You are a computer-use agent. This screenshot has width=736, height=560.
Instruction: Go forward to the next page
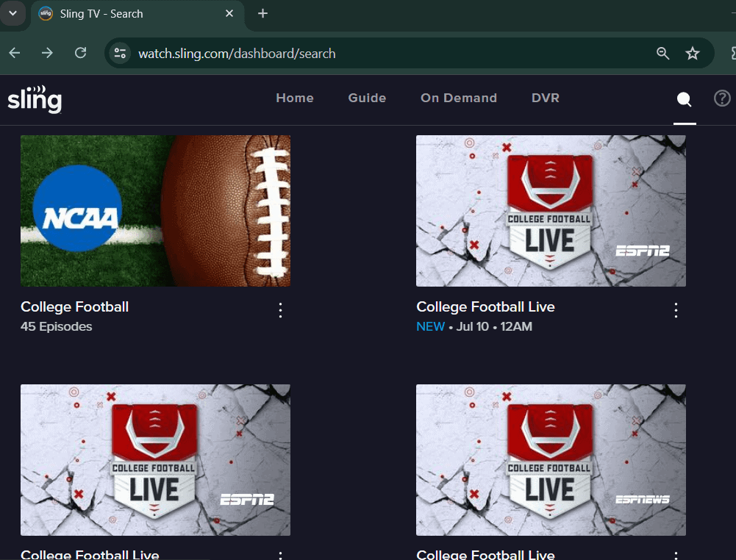coord(47,53)
